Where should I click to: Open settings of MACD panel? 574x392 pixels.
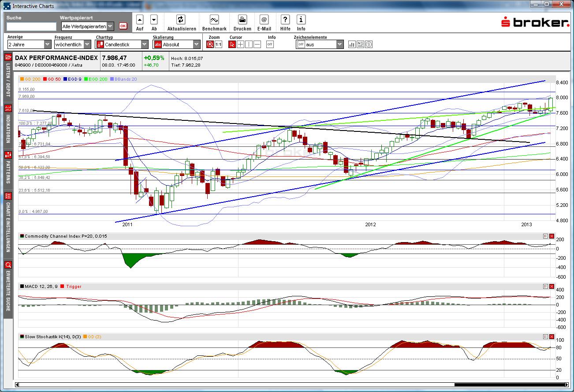point(545,286)
